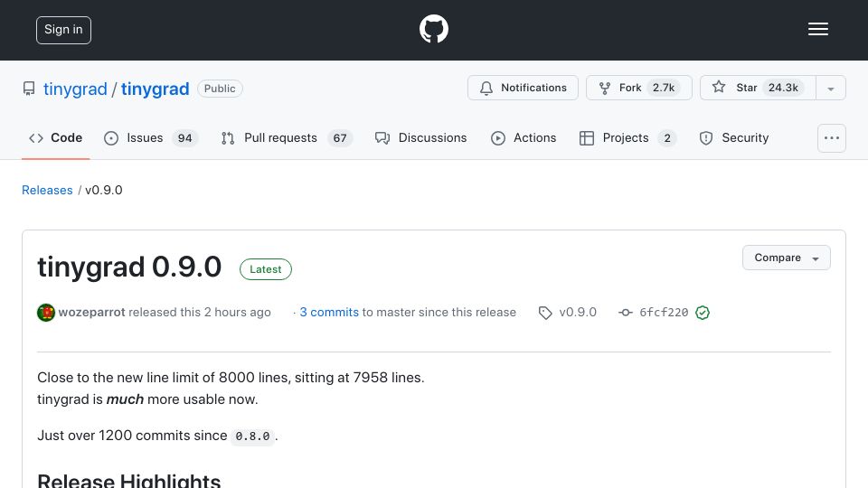The height and width of the screenshot is (488, 868).
Task: Click the Fork count 2.7k
Action: [x=664, y=88]
